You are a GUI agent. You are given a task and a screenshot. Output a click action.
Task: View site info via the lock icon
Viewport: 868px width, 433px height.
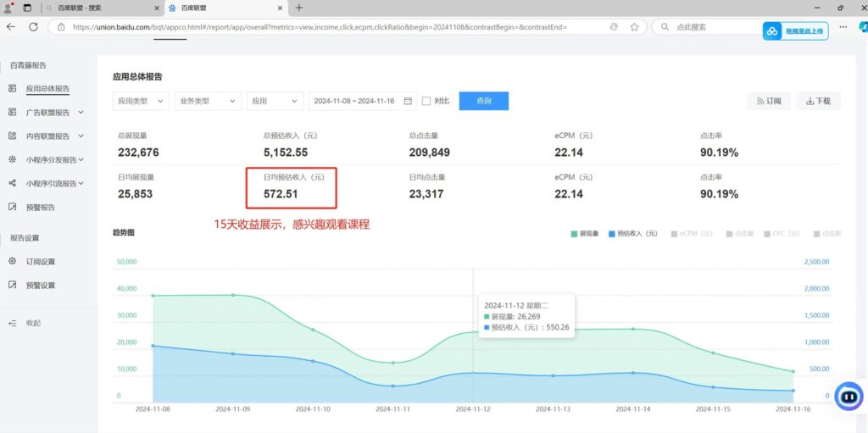tap(61, 26)
